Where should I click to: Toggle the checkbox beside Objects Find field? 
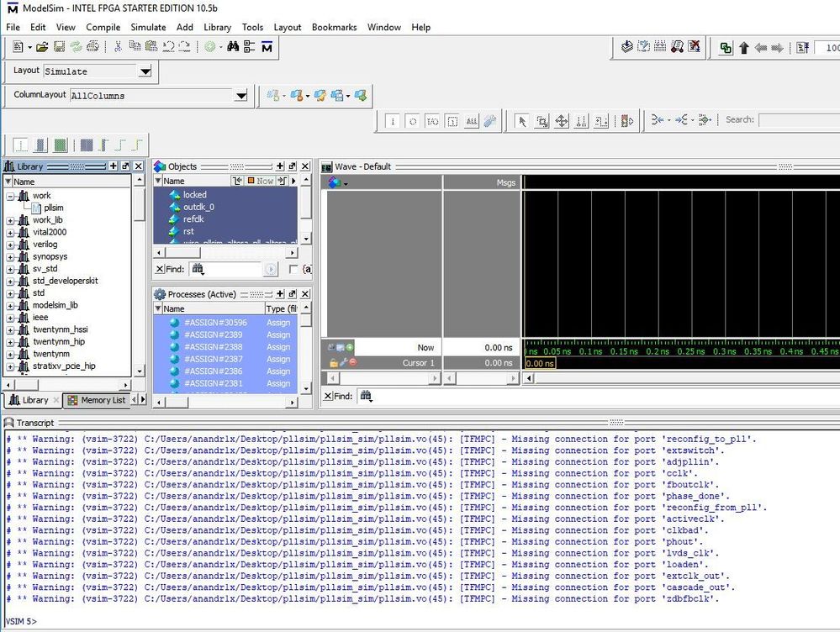point(293,270)
